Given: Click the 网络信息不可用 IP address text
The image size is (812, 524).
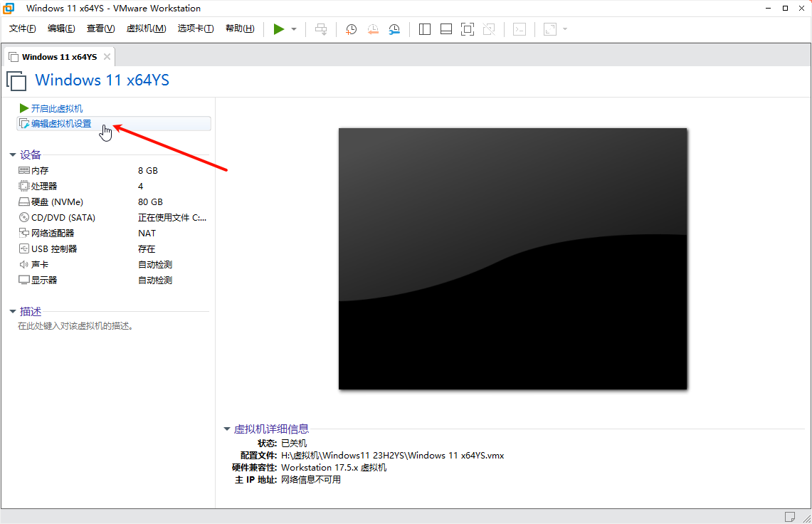Looking at the screenshot, I should tap(311, 479).
